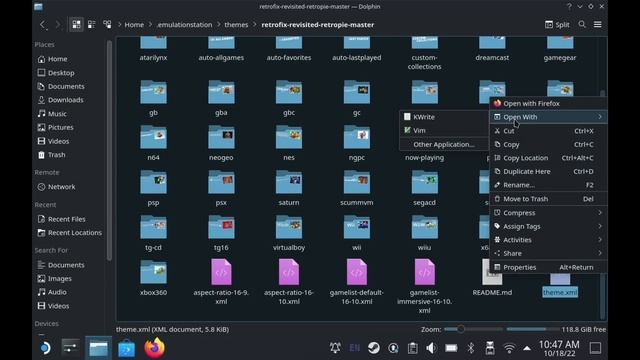The image size is (640, 360).
Task: Adjust the icon Zoom slider
Action: click(x=473, y=329)
